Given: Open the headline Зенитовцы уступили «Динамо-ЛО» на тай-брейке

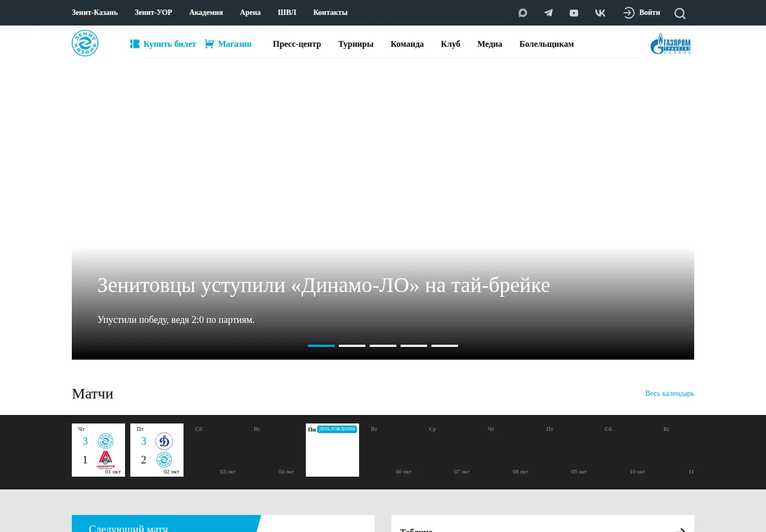Looking at the screenshot, I should pos(323,286).
